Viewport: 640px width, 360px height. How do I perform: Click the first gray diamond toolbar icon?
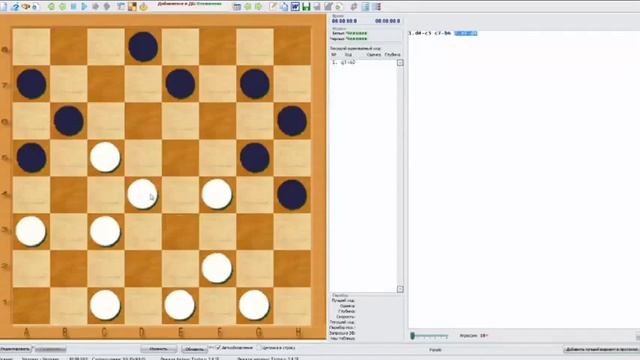click(x=96, y=7)
